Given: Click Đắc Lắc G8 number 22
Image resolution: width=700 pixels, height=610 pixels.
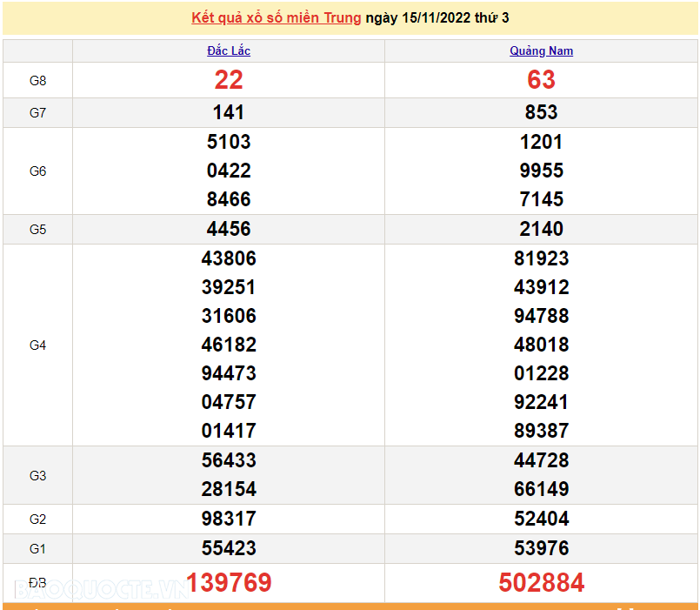Looking at the screenshot, I should [229, 80].
